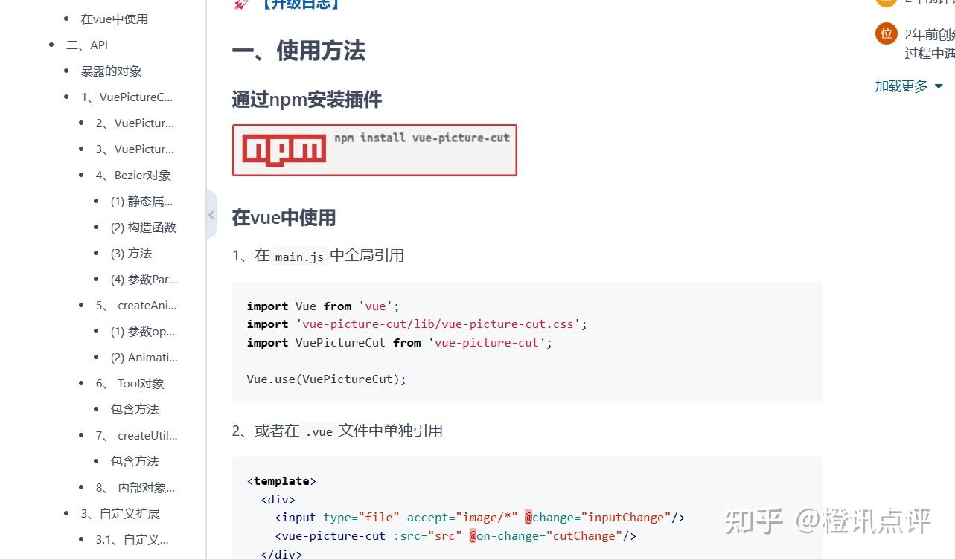This screenshot has width=955, height=560.
Task: Click the 加载更多 text link
Action: [901, 86]
